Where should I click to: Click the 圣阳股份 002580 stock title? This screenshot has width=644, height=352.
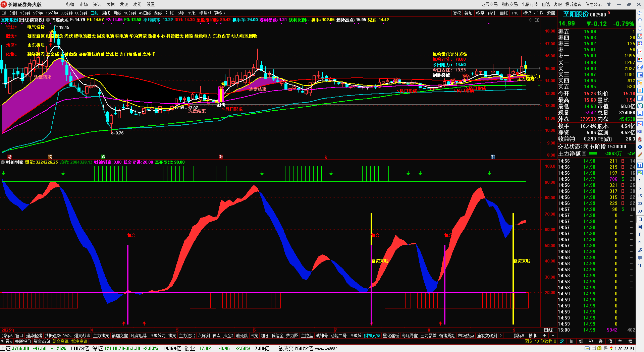[x=584, y=14]
